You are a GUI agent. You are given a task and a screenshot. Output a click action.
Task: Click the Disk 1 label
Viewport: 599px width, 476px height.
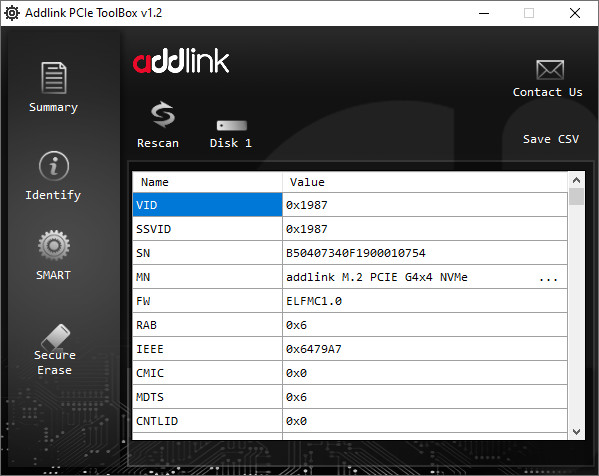tap(231, 143)
